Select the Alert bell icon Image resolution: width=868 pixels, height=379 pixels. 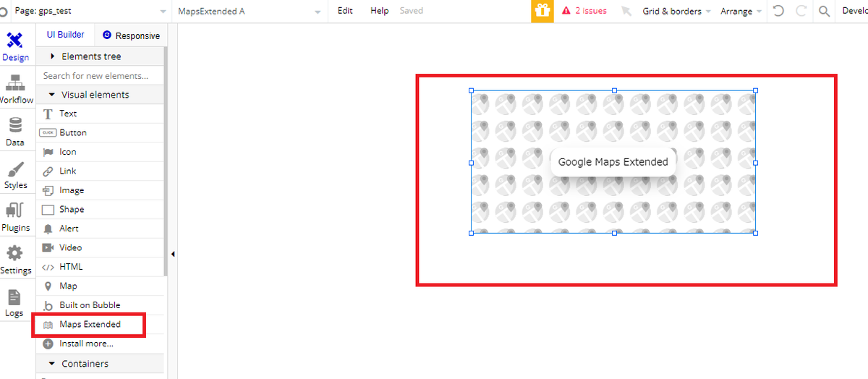tap(48, 229)
